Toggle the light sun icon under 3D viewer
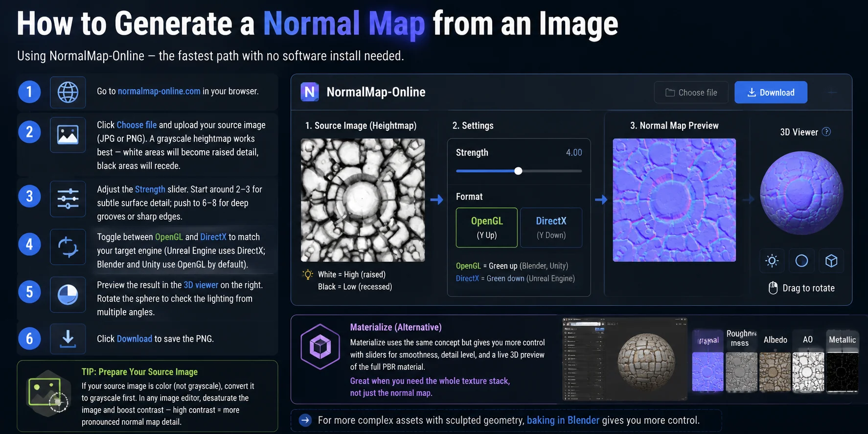 tap(772, 261)
